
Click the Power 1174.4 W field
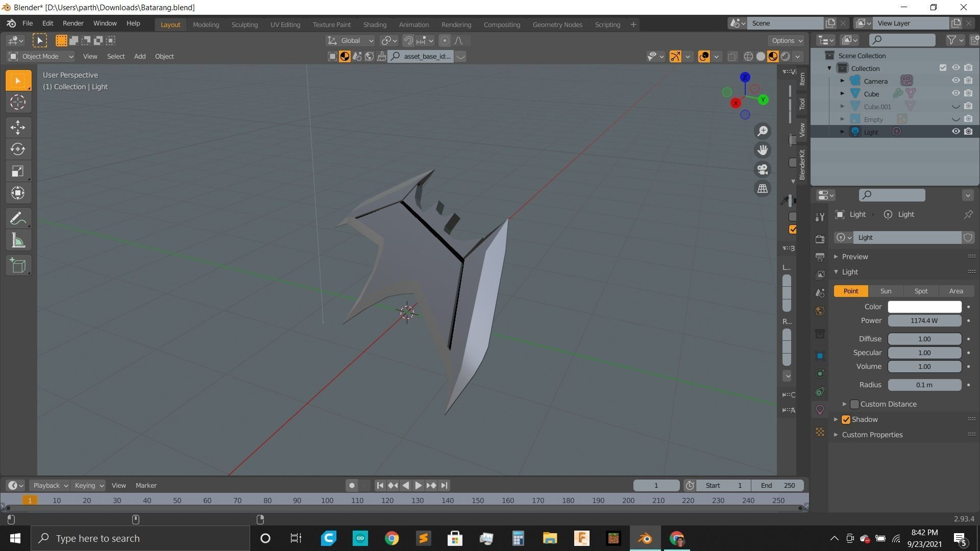click(x=924, y=321)
